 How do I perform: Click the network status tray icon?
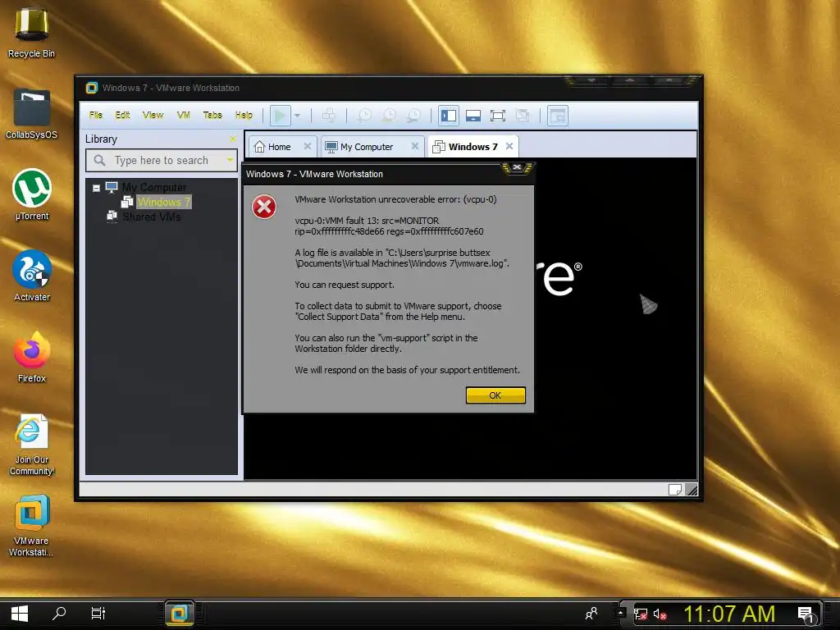point(640,614)
